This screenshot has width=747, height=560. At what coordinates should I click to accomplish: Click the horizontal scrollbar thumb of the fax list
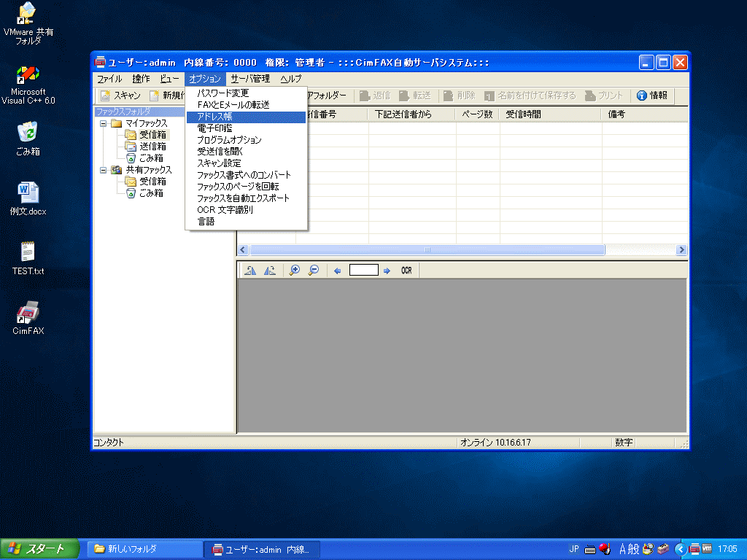point(427,249)
